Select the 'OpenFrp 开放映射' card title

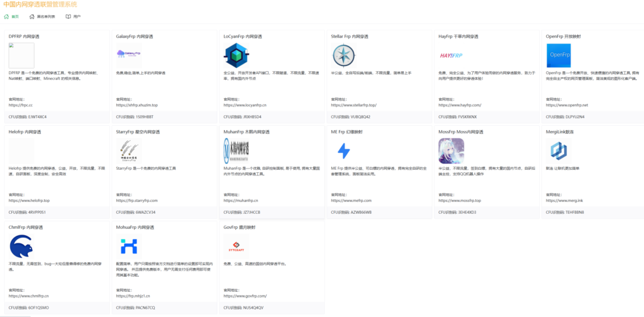[x=563, y=36]
